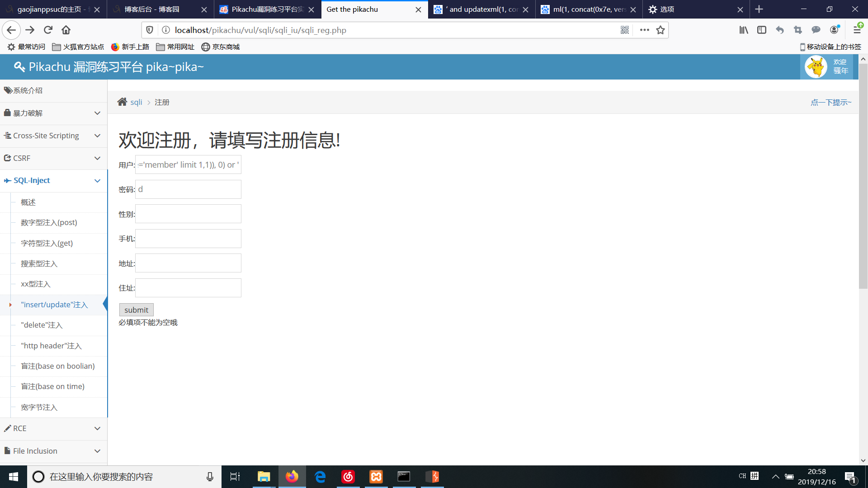Click the Pikachu avatar image

tap(816, 67)
